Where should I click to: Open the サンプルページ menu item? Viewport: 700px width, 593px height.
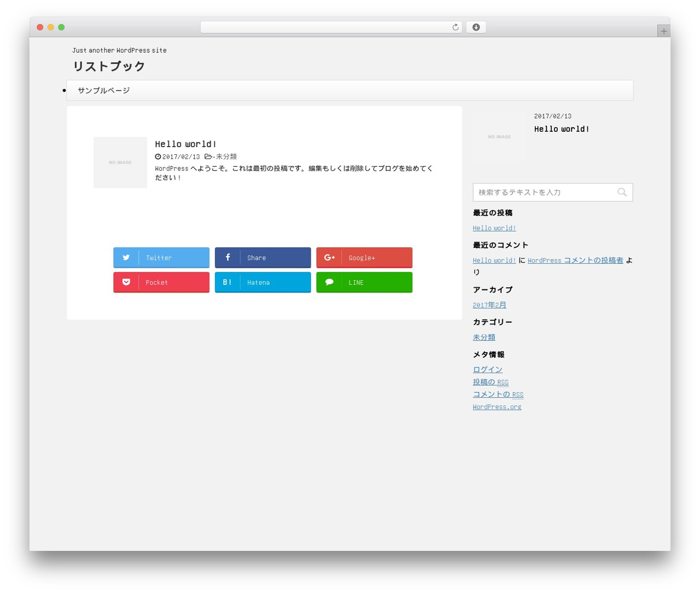coord(104,91)
